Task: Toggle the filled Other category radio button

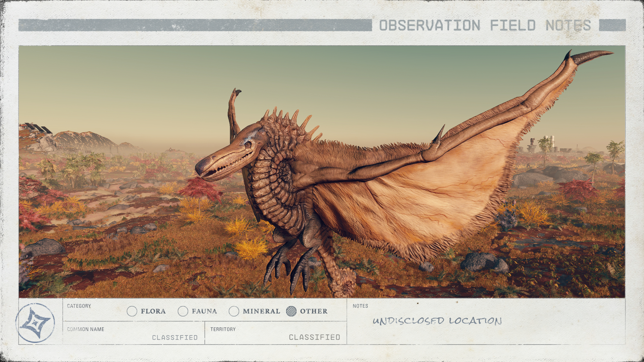Action: coord(291,311)
